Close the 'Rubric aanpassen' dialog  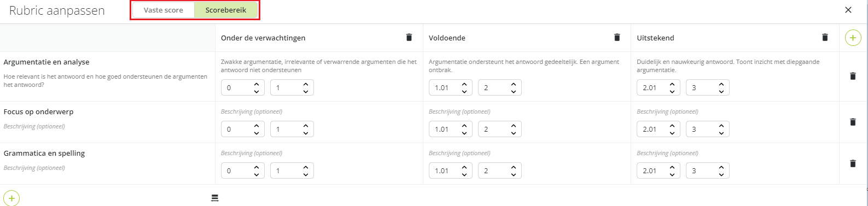coord(848,10)
